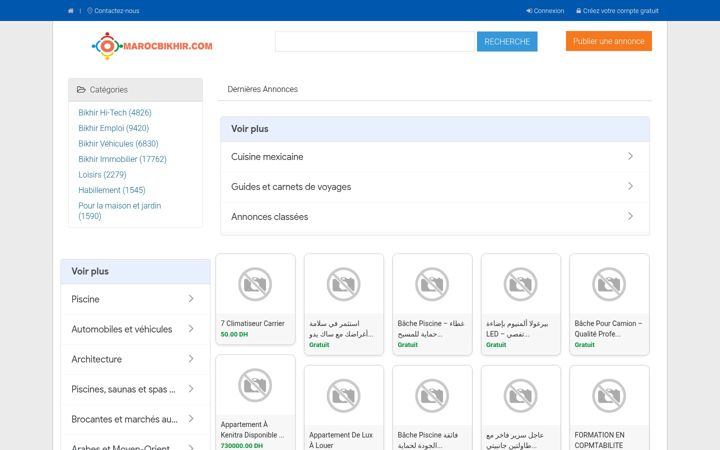Open FORMATION EN COPMTABILITE listing title
Viewport: 720px width, 450px height.
pyautogui.click(x=599, y=440)
